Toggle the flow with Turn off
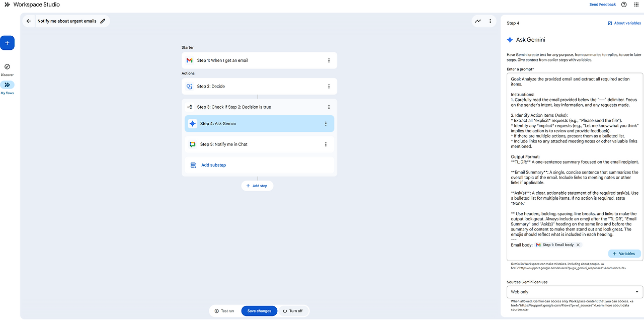The image size is (644, 322). 293,311
